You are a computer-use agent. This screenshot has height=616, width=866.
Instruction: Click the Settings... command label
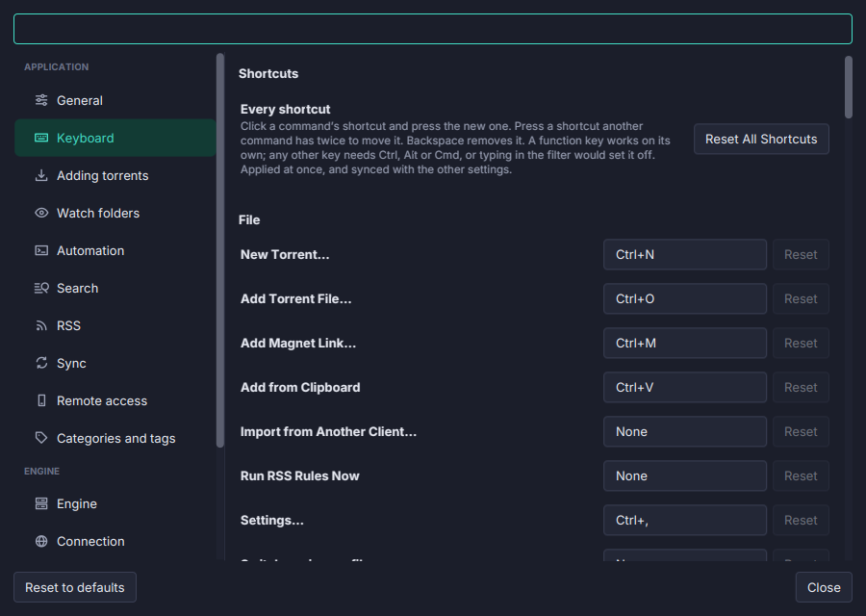[x=272, y=520]
